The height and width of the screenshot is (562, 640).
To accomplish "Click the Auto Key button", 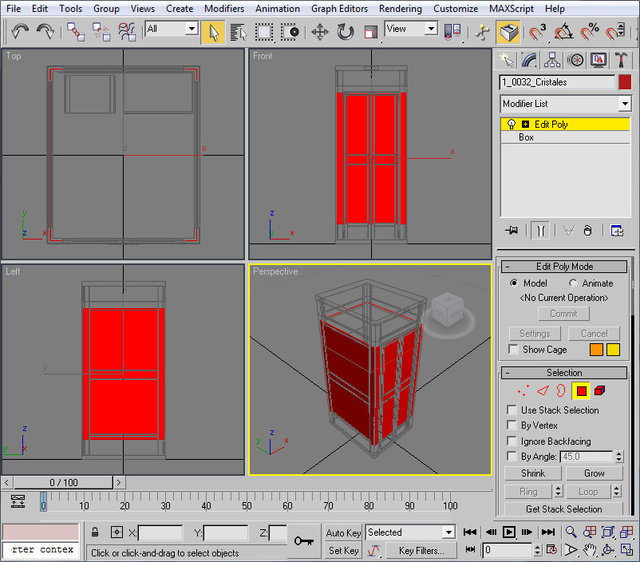I will click(343, 533).
